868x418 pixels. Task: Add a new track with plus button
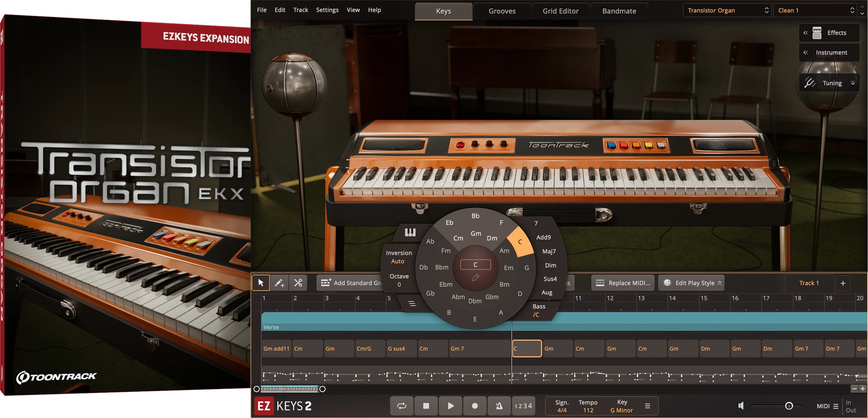point(843,283)
